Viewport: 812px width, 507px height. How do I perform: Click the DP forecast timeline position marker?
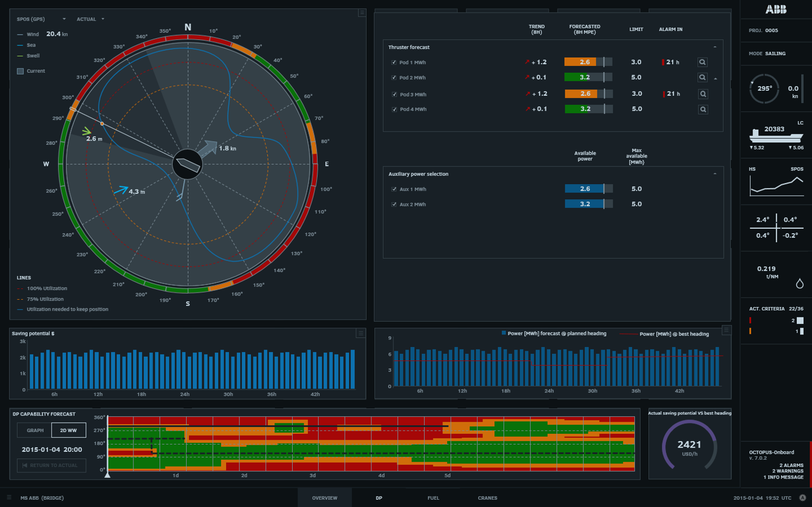coord(107,475)
